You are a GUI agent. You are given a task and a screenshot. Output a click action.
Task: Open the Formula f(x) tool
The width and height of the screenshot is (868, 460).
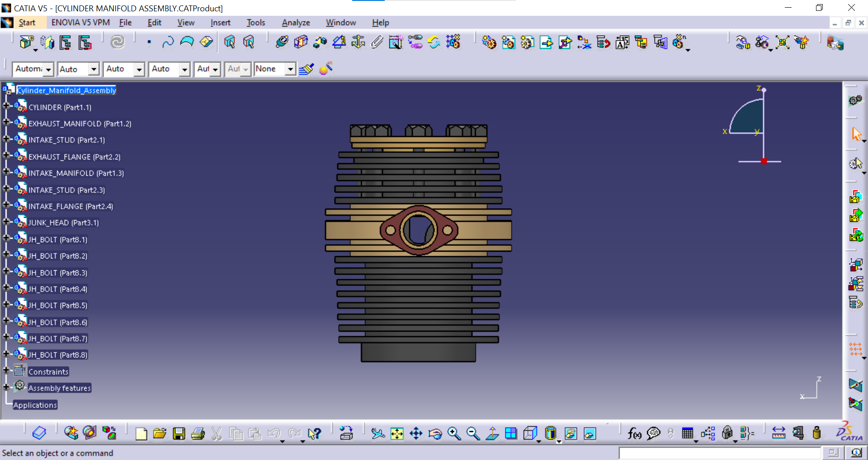point(634,434)
